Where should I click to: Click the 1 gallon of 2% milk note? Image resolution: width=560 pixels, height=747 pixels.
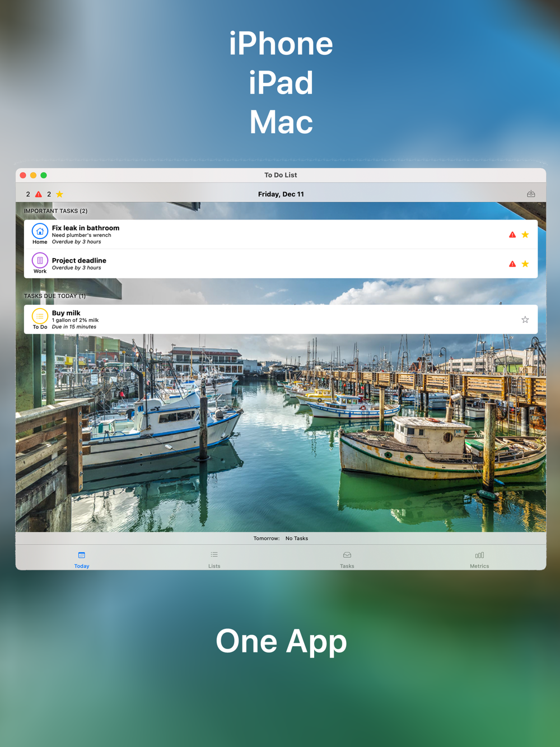tap(75, 320)
